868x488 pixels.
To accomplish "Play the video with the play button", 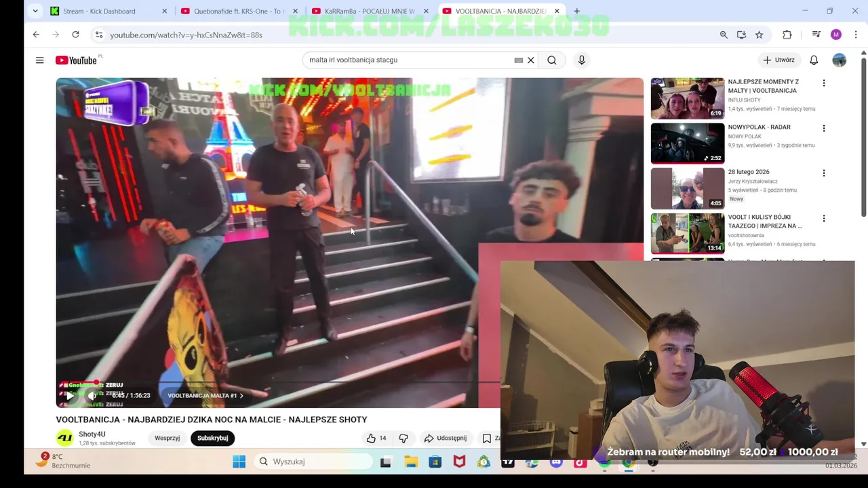I will [70, 396].
